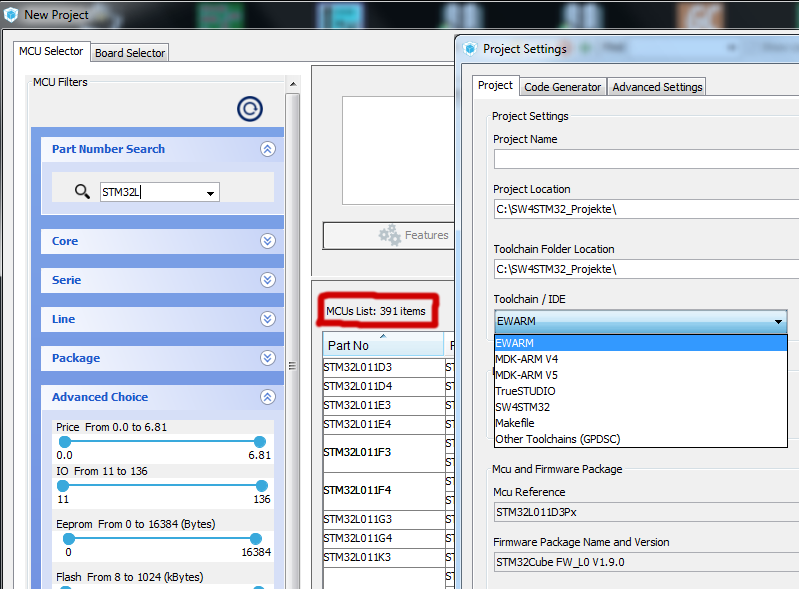
Task: Select STM32L011D4 in the MCU list
Action: click(x=384, y=386)
